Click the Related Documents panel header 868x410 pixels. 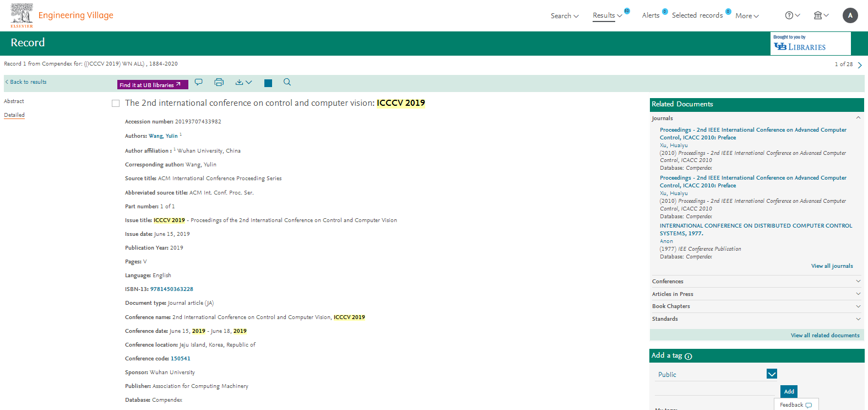coord(757,105)
